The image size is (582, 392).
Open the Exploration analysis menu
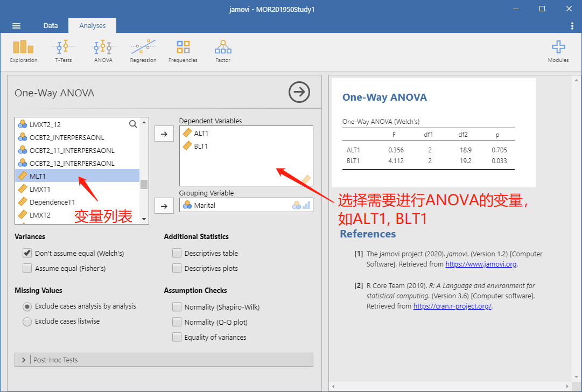click(23, 51)
